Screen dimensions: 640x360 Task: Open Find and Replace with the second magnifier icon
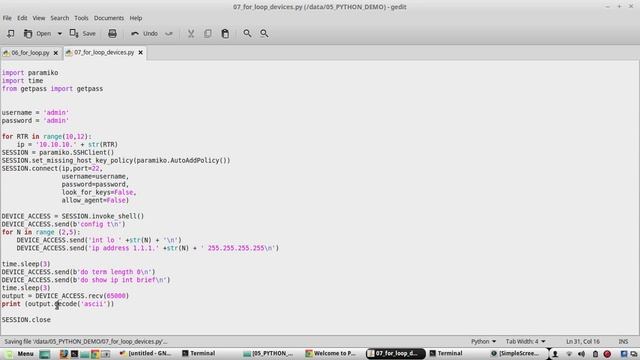pos(264,33)
